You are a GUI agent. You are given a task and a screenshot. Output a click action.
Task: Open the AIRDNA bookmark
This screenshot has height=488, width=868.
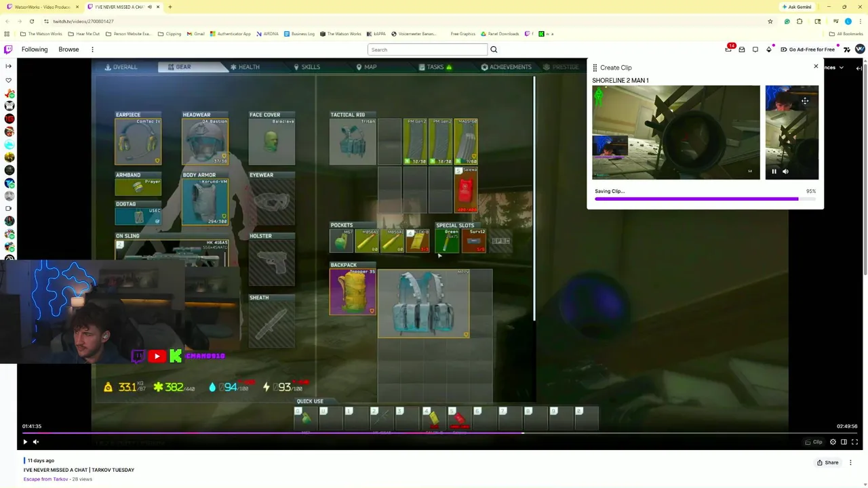tap(268, 34)
